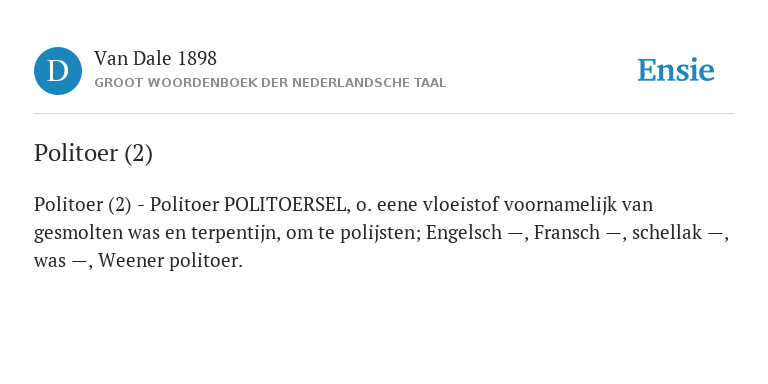Click the Van Dale 1898 title

155,59
